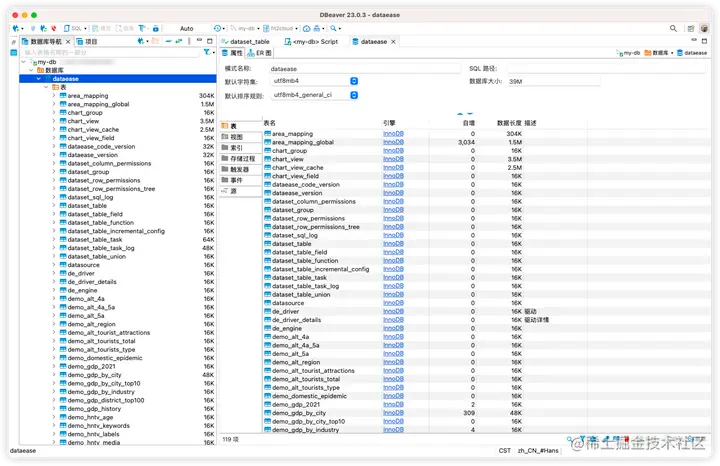The width and height of the screenshot is (720, 466).
Task: Open the perspective switcher icon beside the DBeaver icon
Action: point(691,28)
